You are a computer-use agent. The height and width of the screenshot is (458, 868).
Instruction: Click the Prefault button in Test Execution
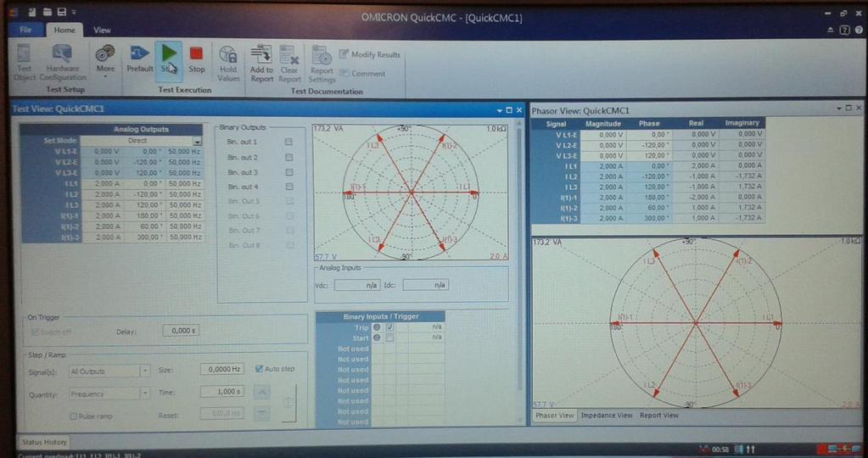(x=139, y=59)
